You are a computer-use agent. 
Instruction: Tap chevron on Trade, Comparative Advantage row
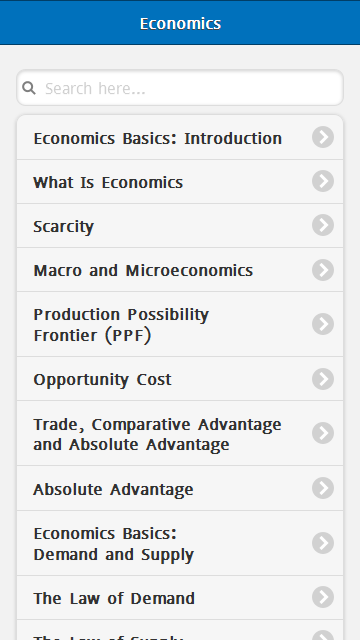(x=323, y=433)
